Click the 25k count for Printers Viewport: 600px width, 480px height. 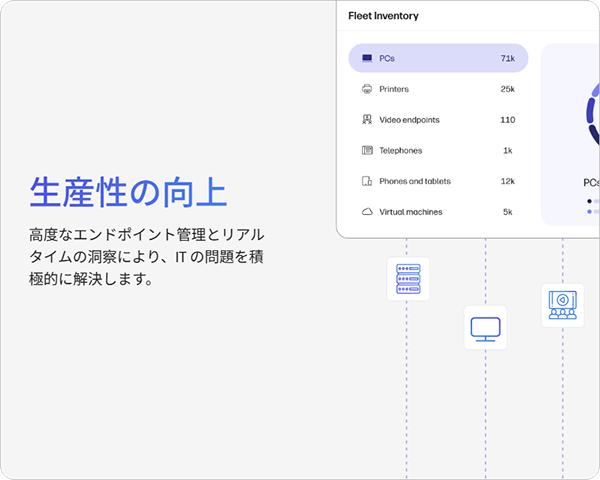(507, 89)
